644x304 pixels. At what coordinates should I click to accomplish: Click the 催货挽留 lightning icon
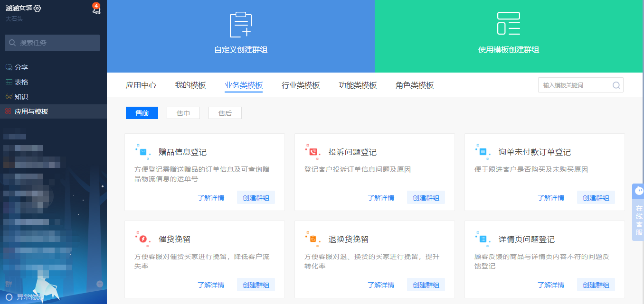point(143,239)
